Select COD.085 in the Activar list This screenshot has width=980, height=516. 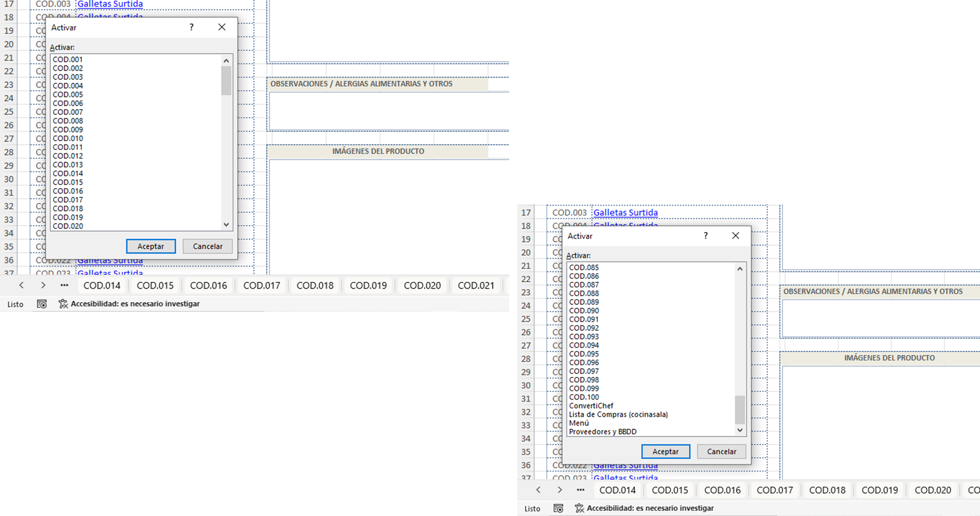click(584, 267)
